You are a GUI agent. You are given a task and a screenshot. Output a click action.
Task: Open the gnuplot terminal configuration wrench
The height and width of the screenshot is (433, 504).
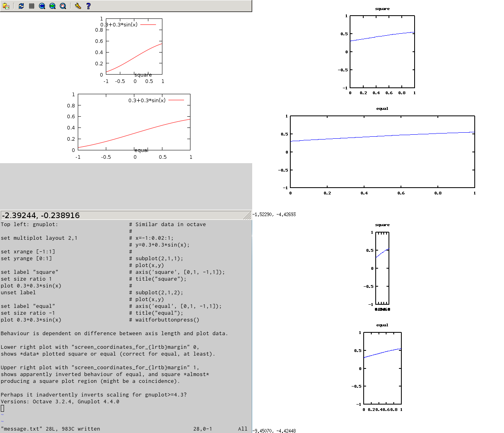click(78, 6)
